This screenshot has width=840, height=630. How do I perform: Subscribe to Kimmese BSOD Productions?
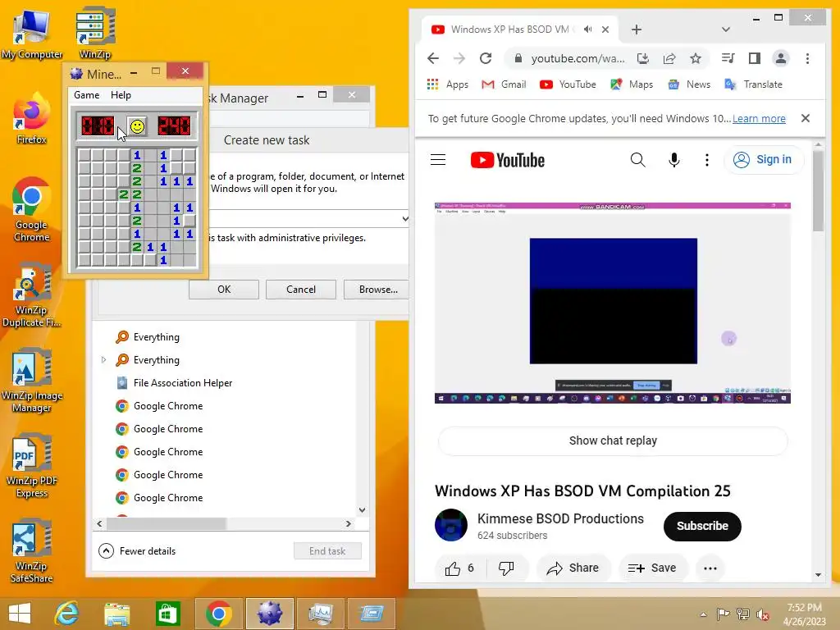[702, 526]
